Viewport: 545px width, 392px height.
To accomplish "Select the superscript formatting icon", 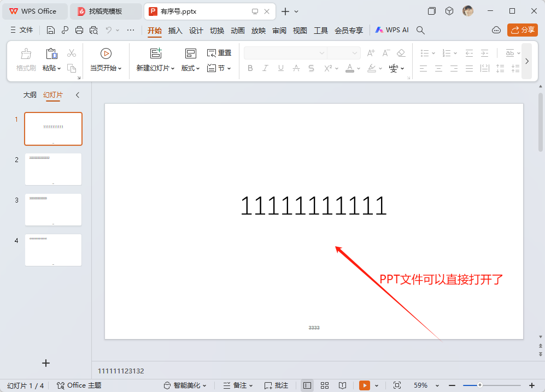I will (328, 68).
